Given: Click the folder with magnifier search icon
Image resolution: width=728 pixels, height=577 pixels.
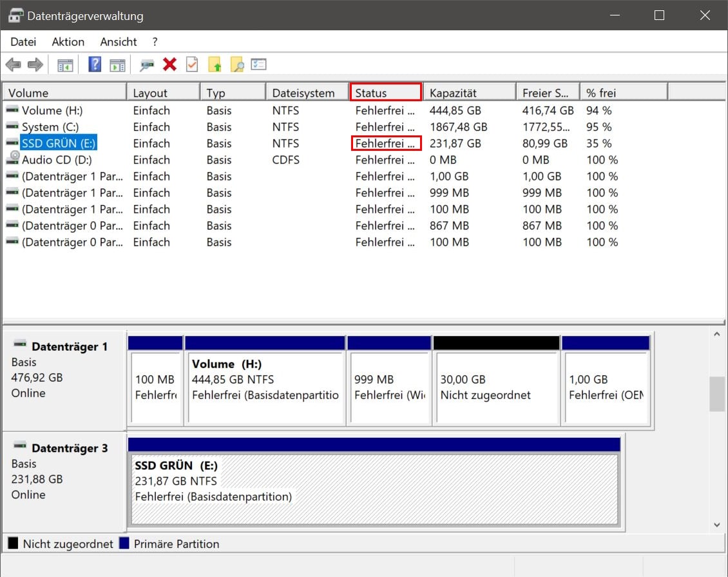Looking at the screenshot, I should pyautogui.click(x=237, y=64).
